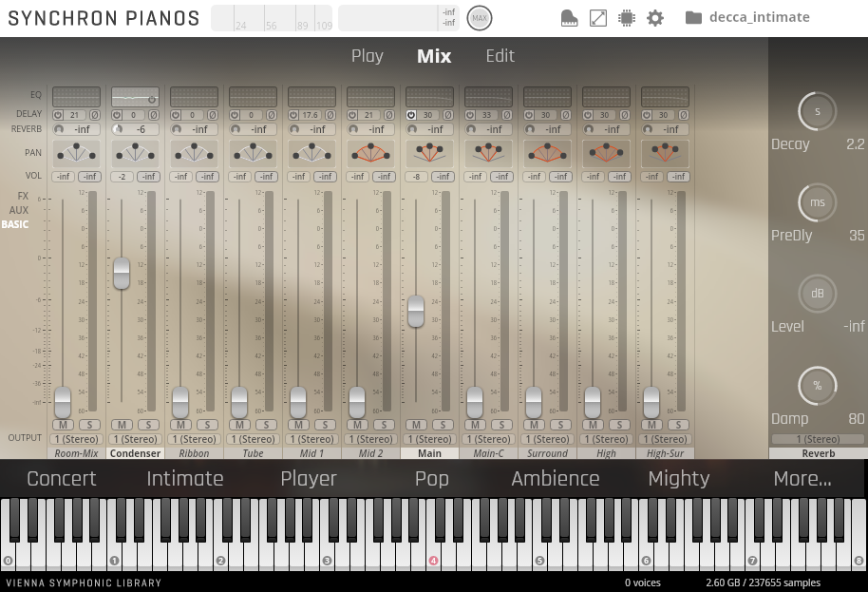Click reverb send knob on Condenser channel
Viewport: 868px width, 592px height.
tap(118, 129)
